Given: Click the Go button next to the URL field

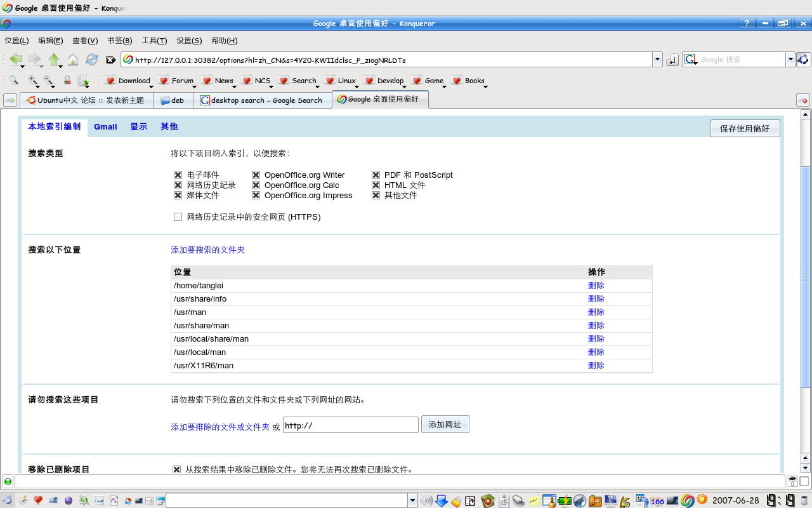Looking at the screenshot, I should tap(672, 60).
